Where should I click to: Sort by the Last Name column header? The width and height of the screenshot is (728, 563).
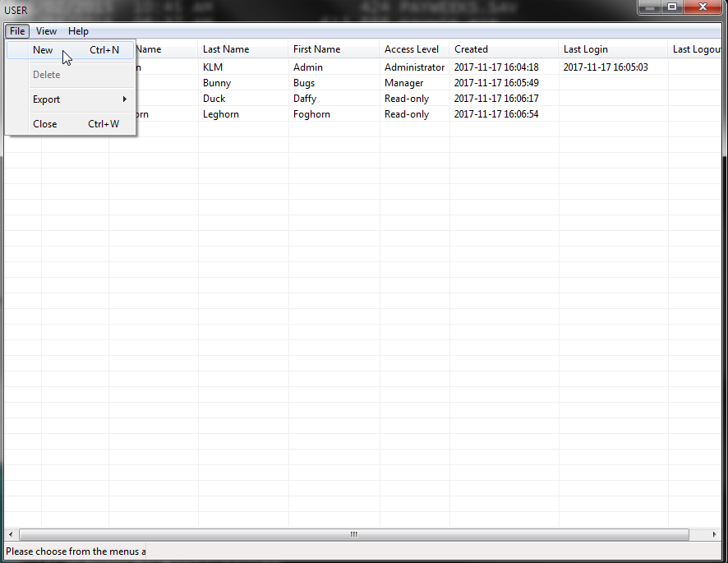pyautogui.click(x=243, y=49)
